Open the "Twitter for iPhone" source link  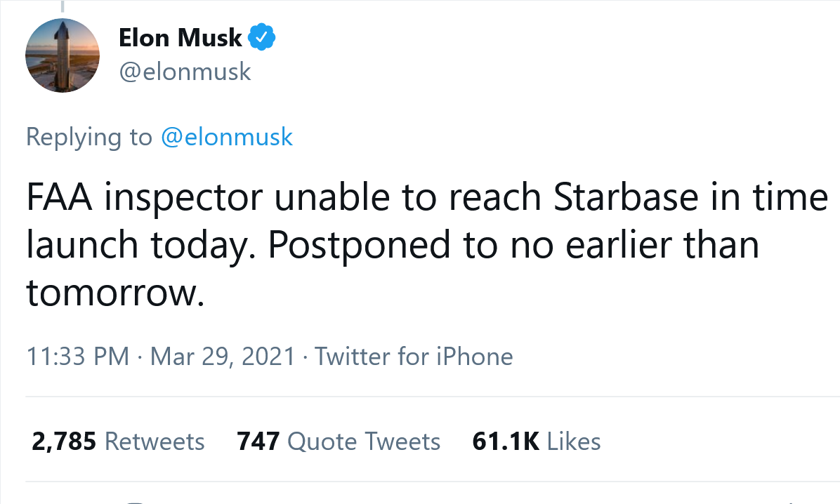point(414,357)
